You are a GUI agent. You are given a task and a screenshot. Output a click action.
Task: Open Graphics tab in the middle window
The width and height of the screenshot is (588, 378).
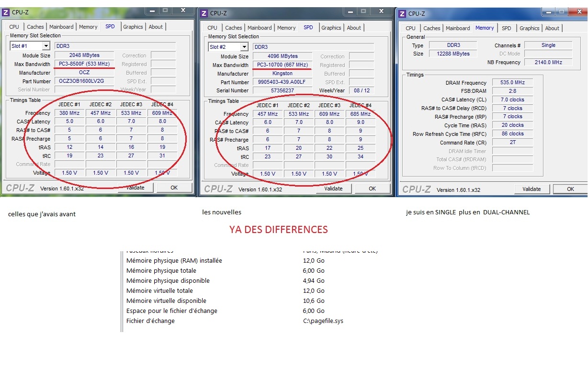pyautogui.click(x=331, y=28)
